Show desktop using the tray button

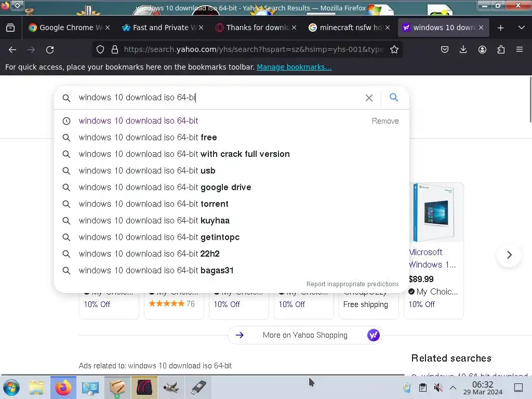coord(518,388)
